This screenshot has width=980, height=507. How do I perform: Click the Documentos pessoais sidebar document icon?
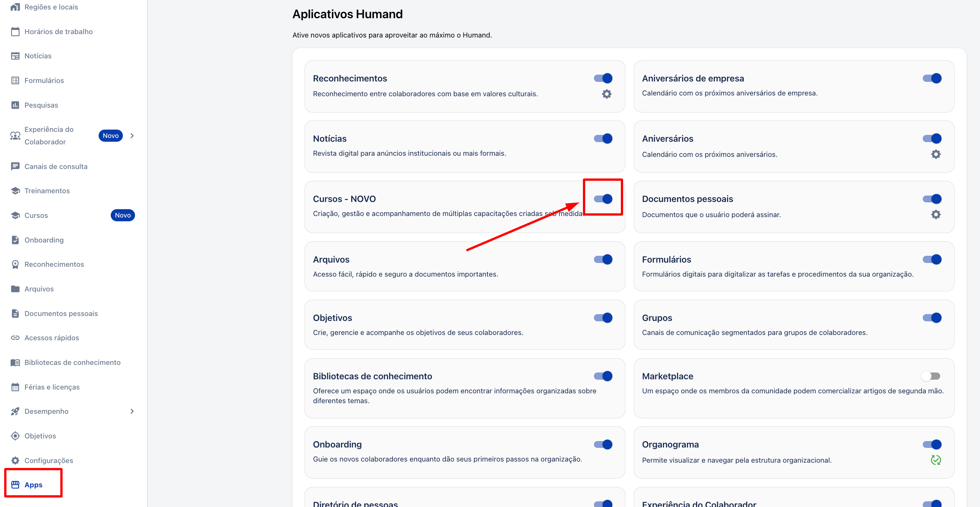pyautogui.click(x=15, y=313)
